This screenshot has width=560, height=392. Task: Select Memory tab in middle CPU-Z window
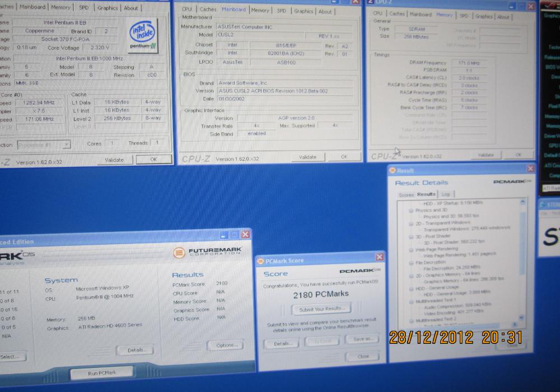[x=260, y=10]
